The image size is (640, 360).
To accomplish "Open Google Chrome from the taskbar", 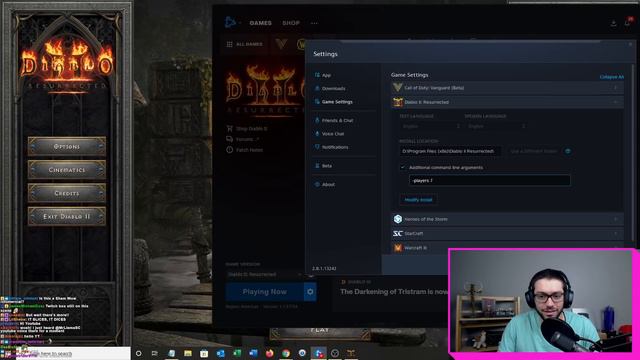I will pos(286,353).
